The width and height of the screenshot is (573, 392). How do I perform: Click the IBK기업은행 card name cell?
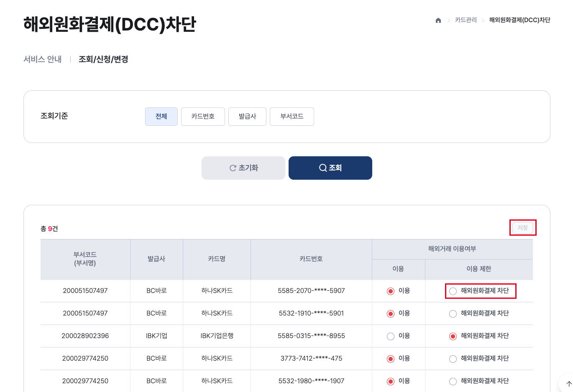[217, 336]
